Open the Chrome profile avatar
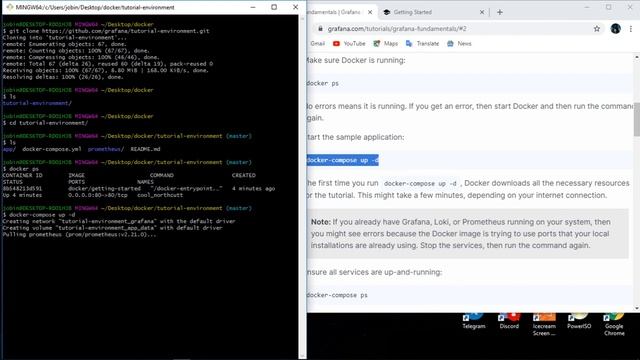Viewport: 640px width, 360px height. (x=616, y=29)
